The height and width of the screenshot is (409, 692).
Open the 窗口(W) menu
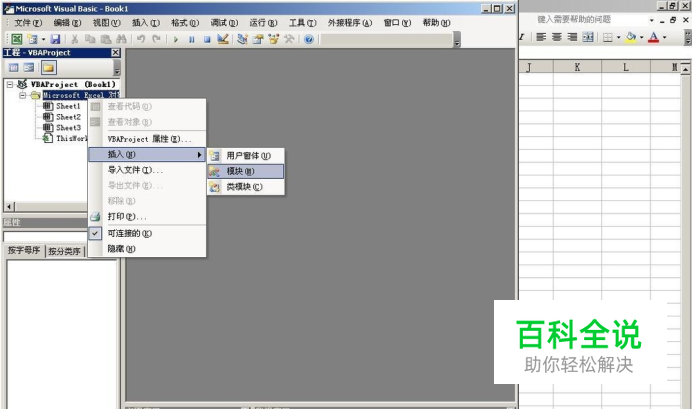(397, 23)
